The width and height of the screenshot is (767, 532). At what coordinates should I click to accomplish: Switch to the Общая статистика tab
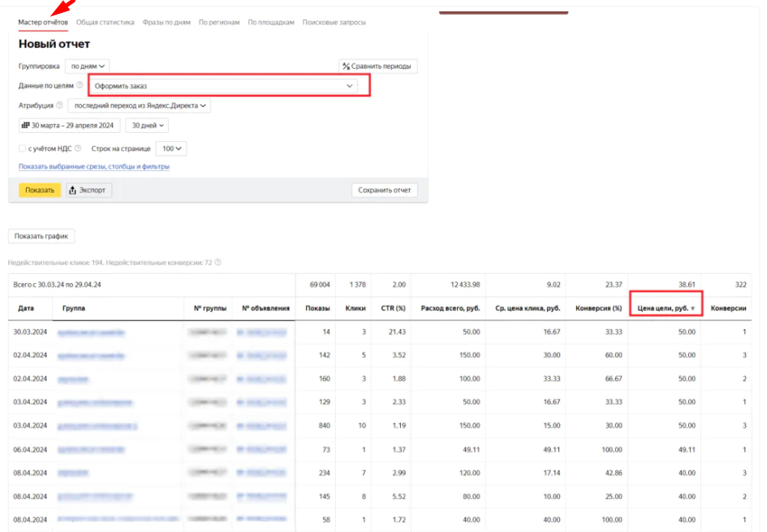106,23
